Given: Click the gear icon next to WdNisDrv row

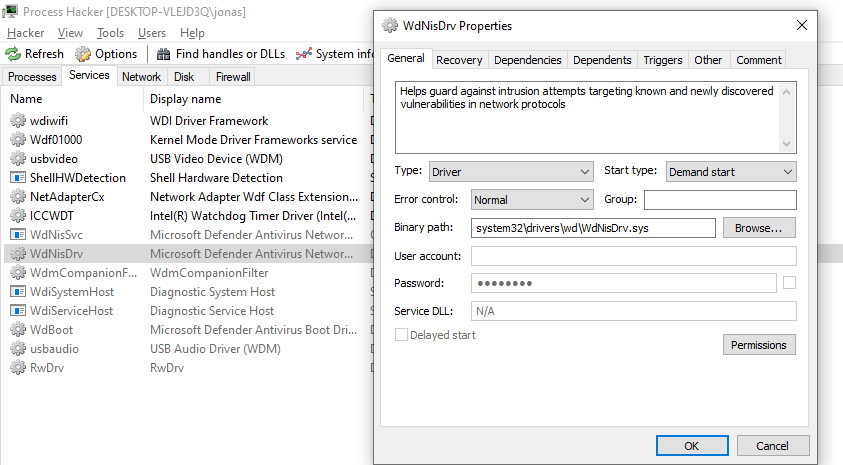Looking at the screenshot, I should [18, 254].
